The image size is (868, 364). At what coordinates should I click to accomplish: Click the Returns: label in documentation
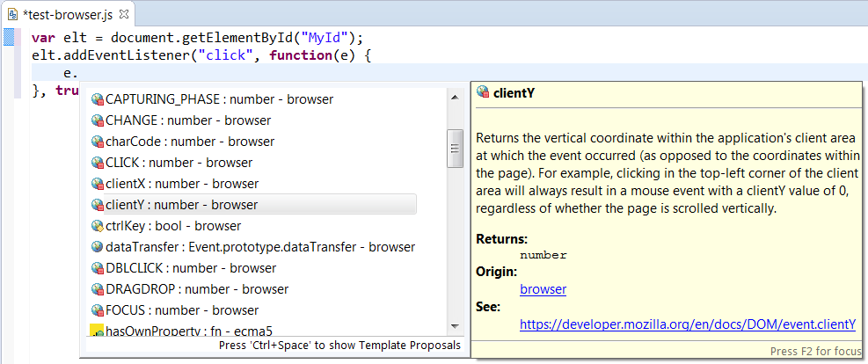tap(501, 239)
